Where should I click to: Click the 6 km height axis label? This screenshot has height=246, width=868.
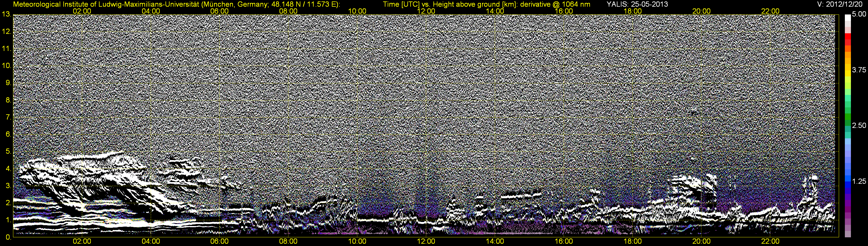[x=8, y=135]
